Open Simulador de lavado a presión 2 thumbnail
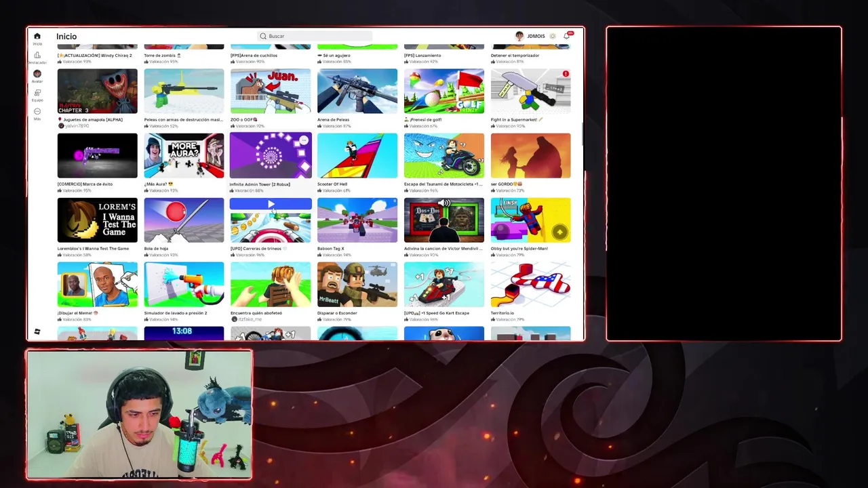Viewport: 868px width, 488px height. [184, 284]
